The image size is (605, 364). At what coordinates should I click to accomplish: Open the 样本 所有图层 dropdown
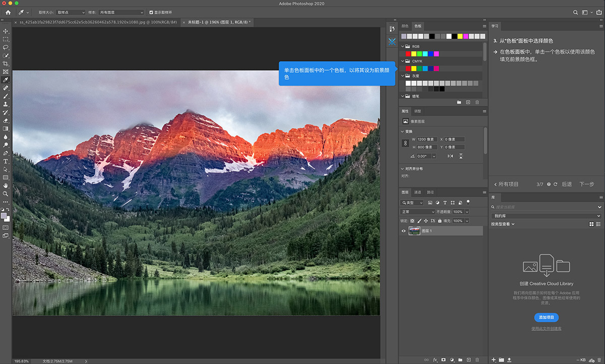[122, 12]
